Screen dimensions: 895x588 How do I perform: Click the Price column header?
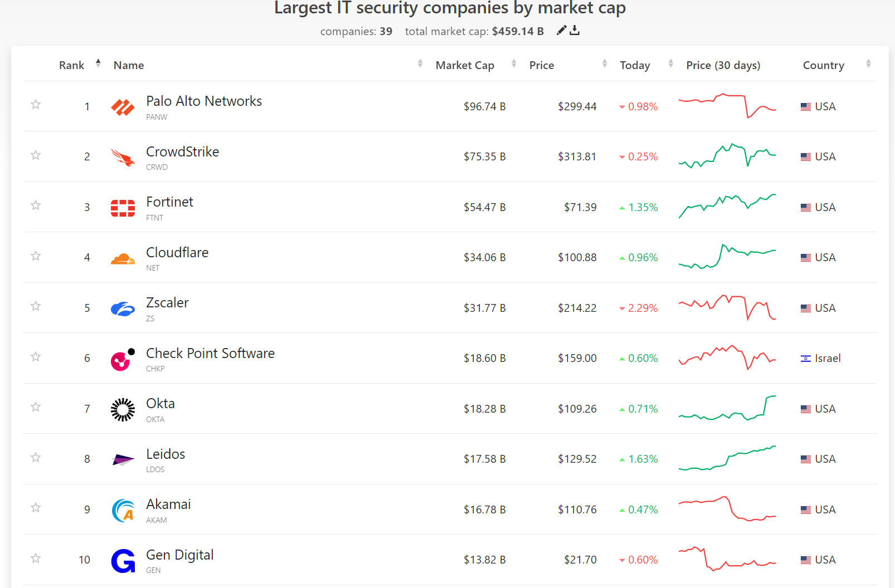pyautogui.click(x=542, y=65)
